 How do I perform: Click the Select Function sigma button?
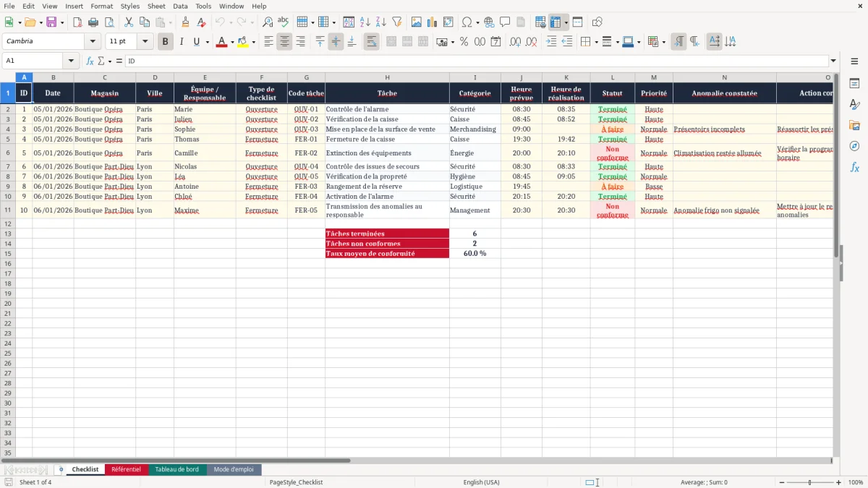tap(101, 61)
